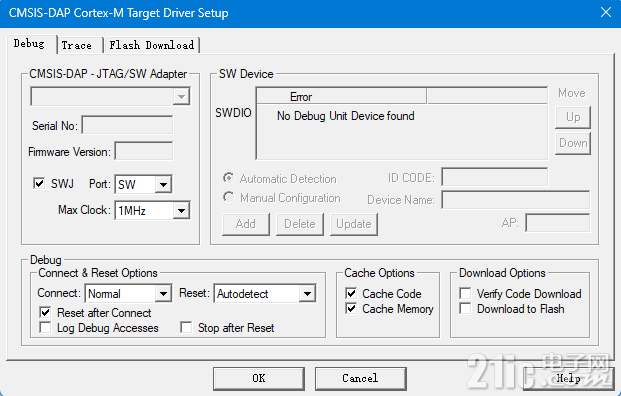Expand the Port dropdown showing SW
621x396 pixels.
(x=143, y=184)
